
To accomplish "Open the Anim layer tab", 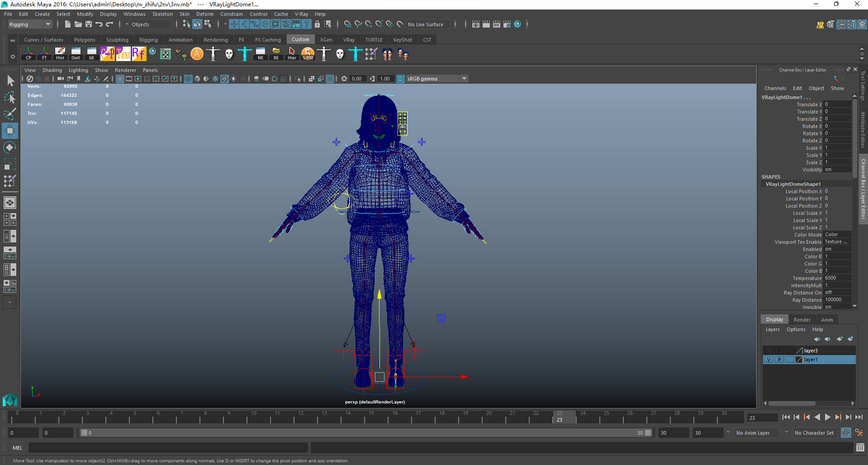I will tap(827, 320).
